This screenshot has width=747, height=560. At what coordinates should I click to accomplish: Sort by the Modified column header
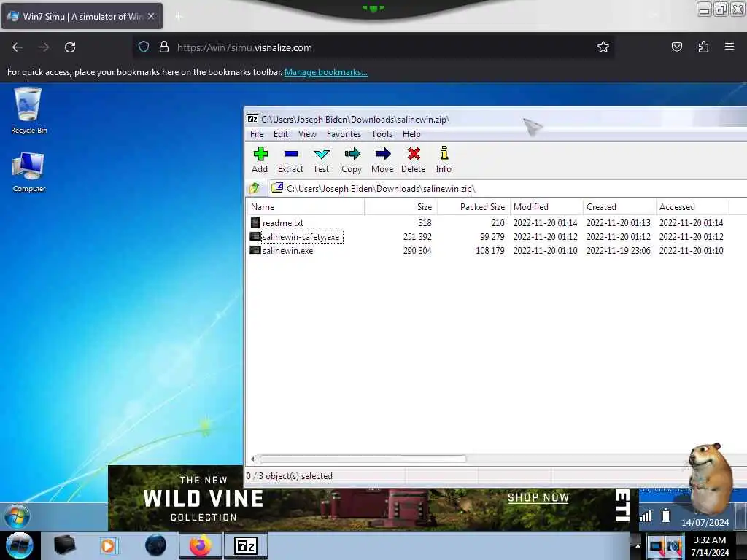tap(546, 206)
